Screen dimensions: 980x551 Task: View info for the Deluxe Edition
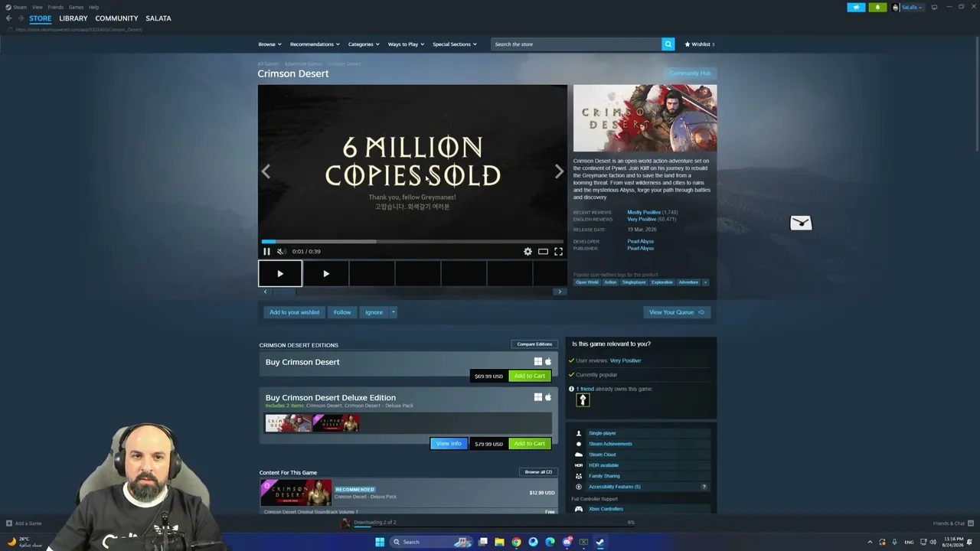pos(449,444)
